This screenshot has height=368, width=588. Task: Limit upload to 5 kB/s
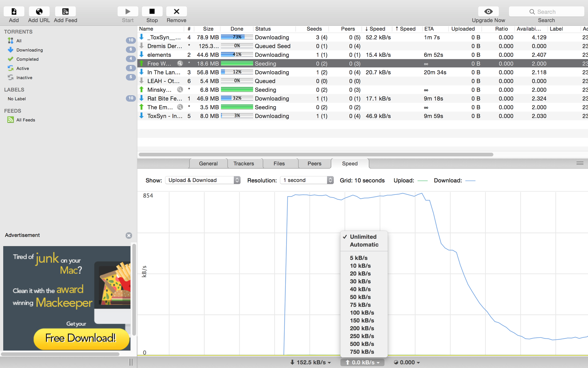pos(364,258)
